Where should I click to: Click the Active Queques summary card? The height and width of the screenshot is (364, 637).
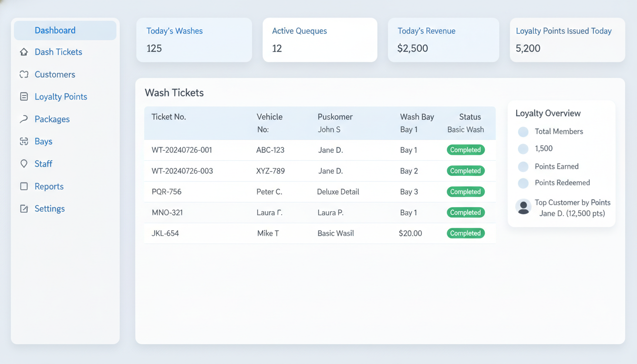(320, 40)
